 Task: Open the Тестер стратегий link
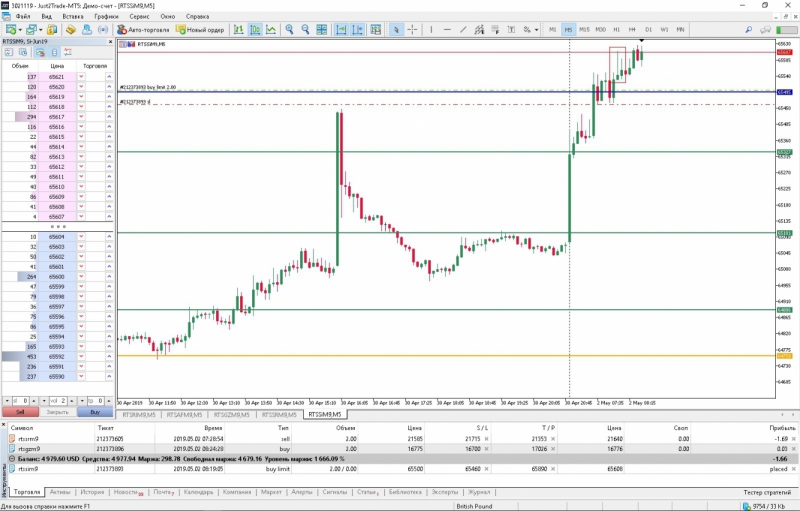(x=767, y=492)
